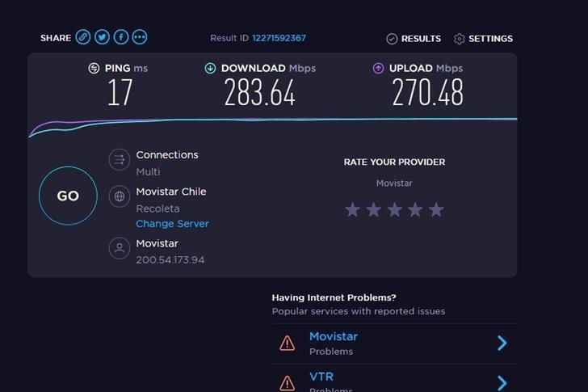Click the warning icon next to VTR
This screenshot has height=392, width=588.
point(288,383)
